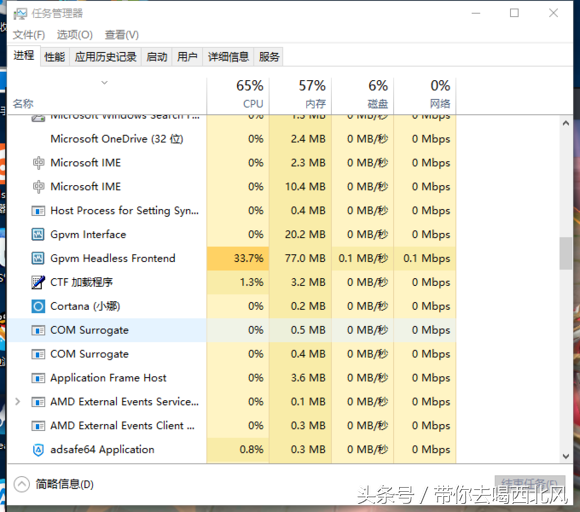Viewport: 580px width, 512px height.
Task: Open the 文件(F) menu
Action: [x=29, y=35]
